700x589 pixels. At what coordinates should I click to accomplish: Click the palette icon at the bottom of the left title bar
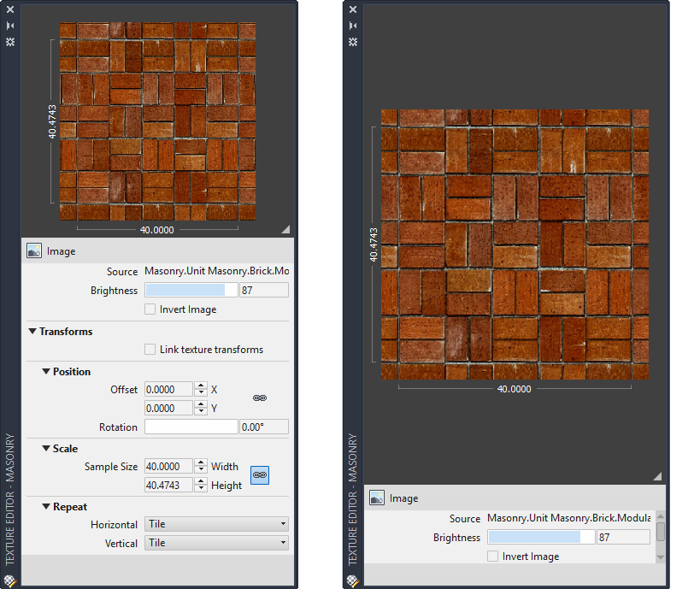(10, 580)
